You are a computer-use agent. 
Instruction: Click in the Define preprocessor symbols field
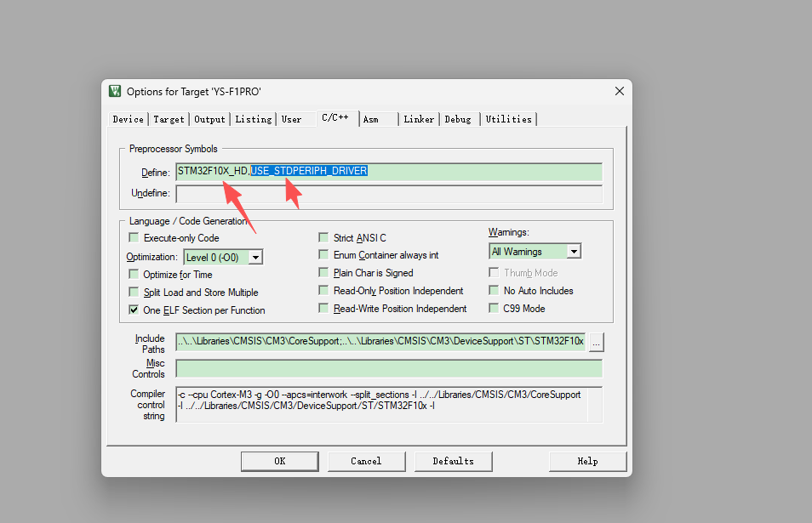coord(389,172)
